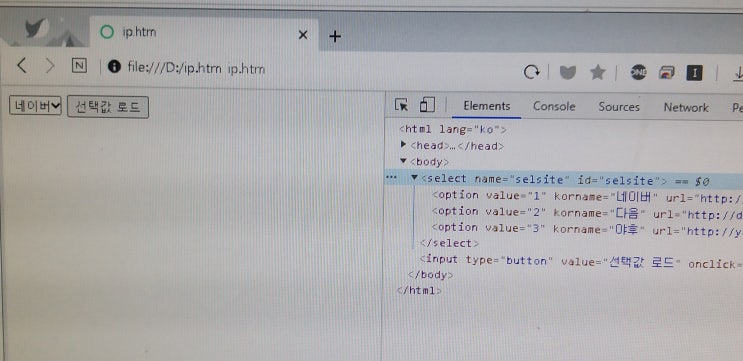Switch to the Sources tab
Screen dimensions: 743x361
pos(619,107)
